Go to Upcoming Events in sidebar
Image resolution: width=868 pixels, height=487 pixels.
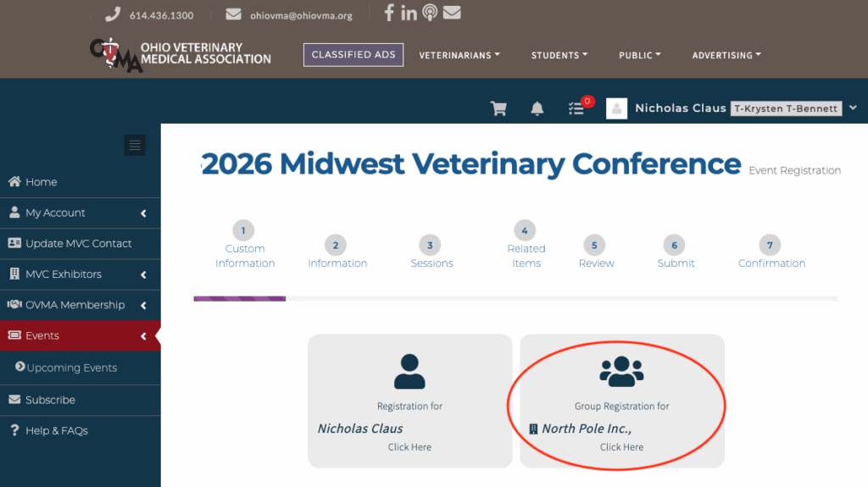click(72, 368)
